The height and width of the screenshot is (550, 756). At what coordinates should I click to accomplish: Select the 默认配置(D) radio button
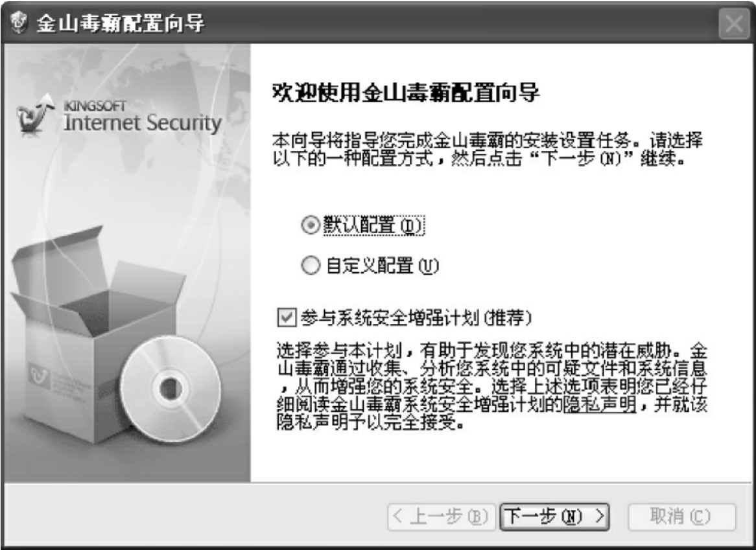pos(311,225)
